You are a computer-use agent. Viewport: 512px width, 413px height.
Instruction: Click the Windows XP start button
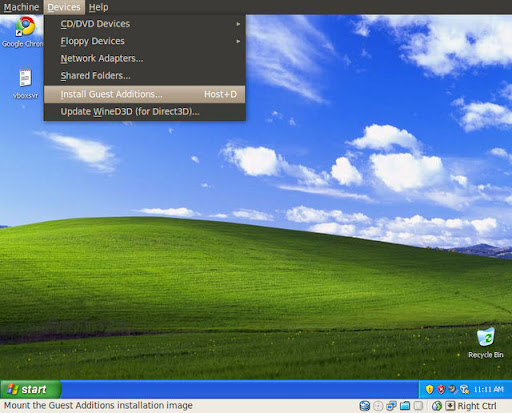(x=31, y=389)
